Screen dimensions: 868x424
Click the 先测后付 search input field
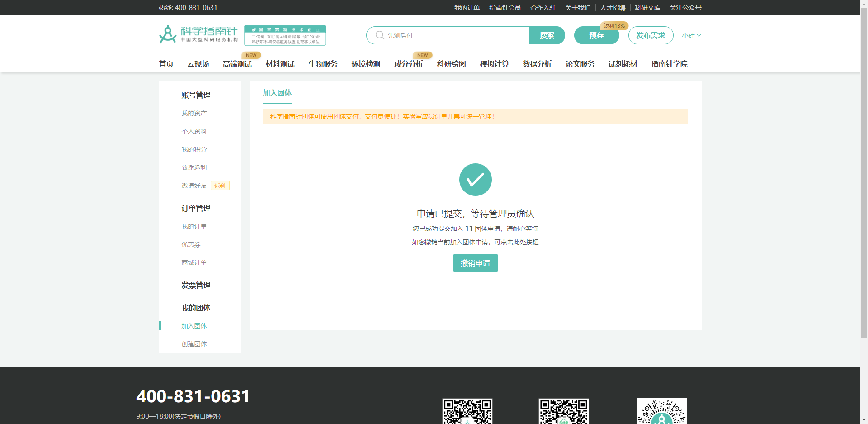(448, 35)
